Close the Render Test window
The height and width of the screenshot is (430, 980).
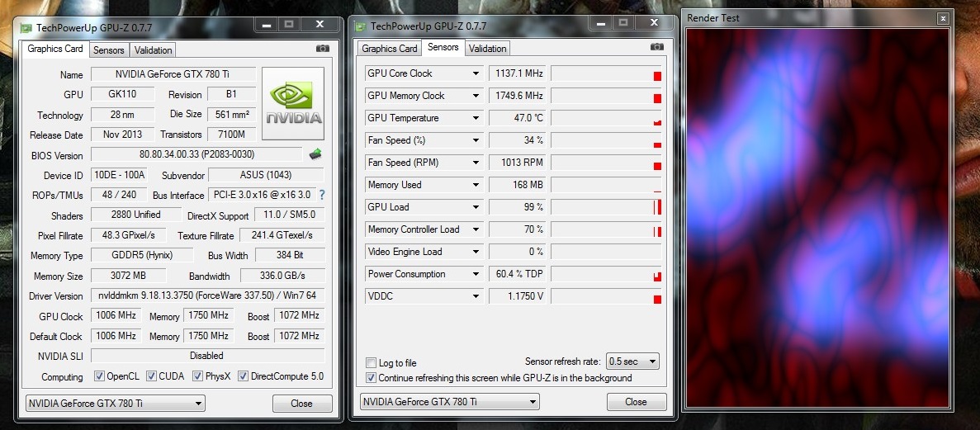pos(942,18)
